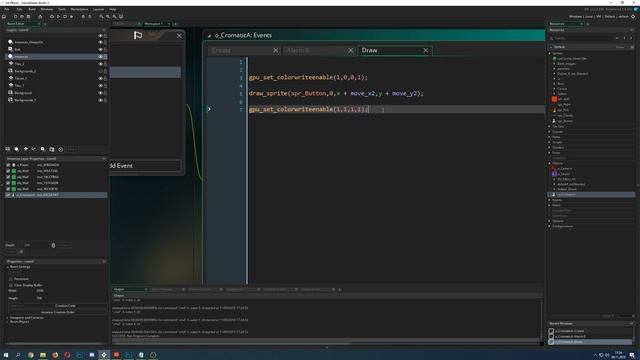Viewport: 640px width, 360px height.
Task: Click the Add Event button
Action: [145, 166]
